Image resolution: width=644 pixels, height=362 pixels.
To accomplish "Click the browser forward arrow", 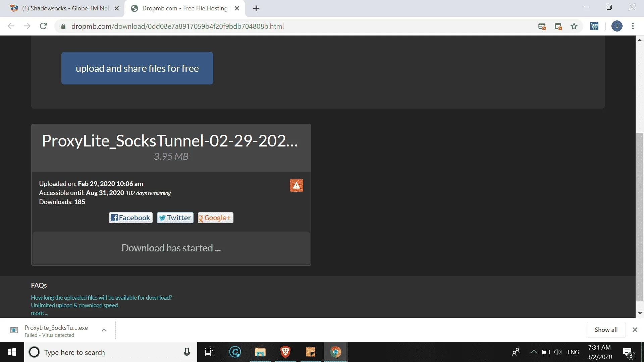I will tap(27, 26).
